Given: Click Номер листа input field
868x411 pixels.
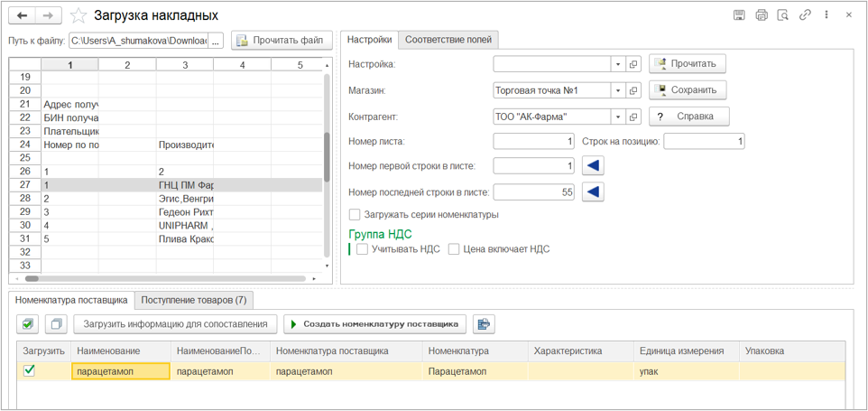Looking at the screenshot, I should [x=534, y=142].
